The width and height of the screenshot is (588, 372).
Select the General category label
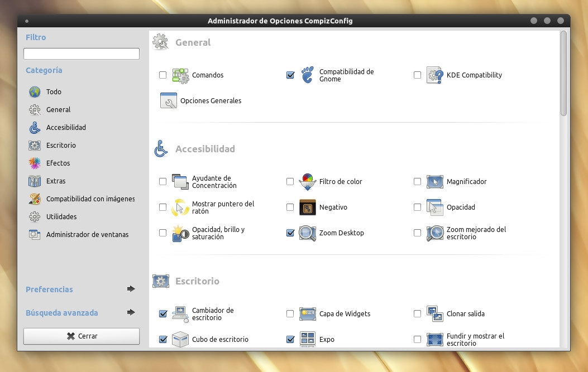58,110
